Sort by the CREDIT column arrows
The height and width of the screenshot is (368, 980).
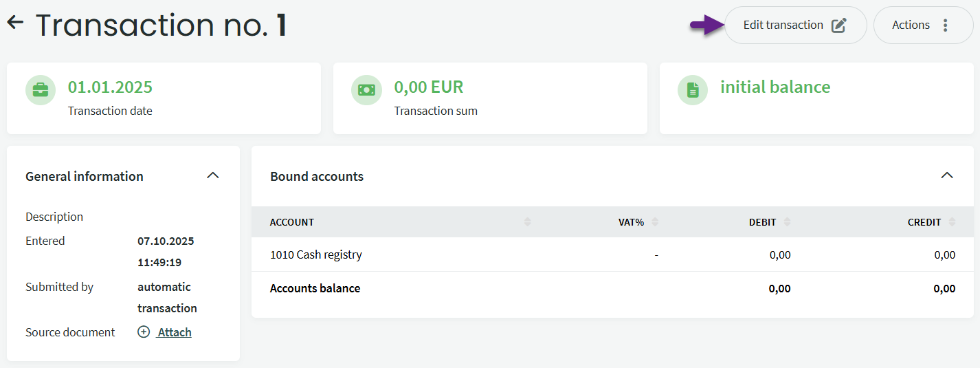tap(952, 222)
